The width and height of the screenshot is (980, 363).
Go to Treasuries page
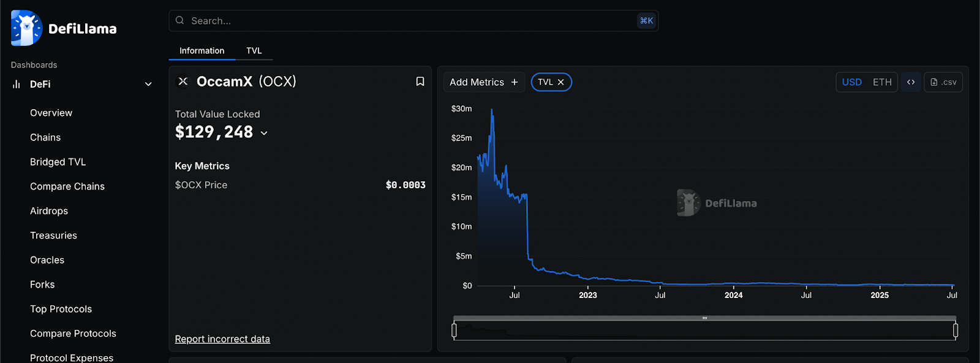pyautogui.click(x=53, y=235)
